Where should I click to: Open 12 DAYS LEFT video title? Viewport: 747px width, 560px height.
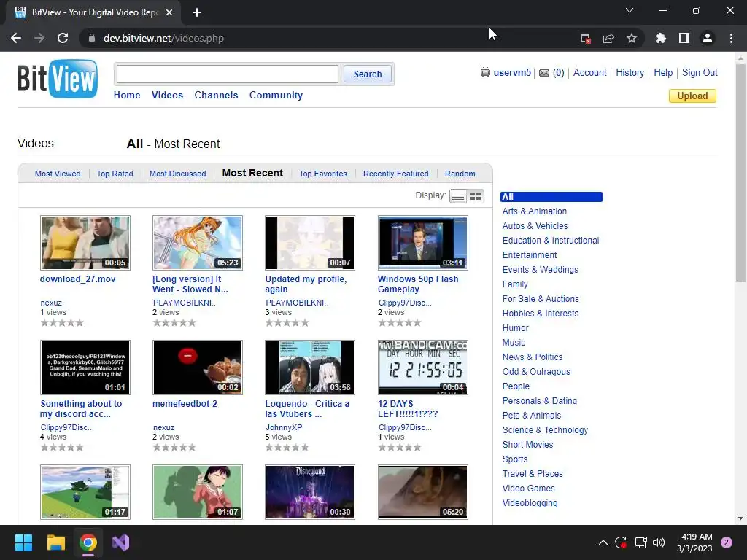[408, 408]
